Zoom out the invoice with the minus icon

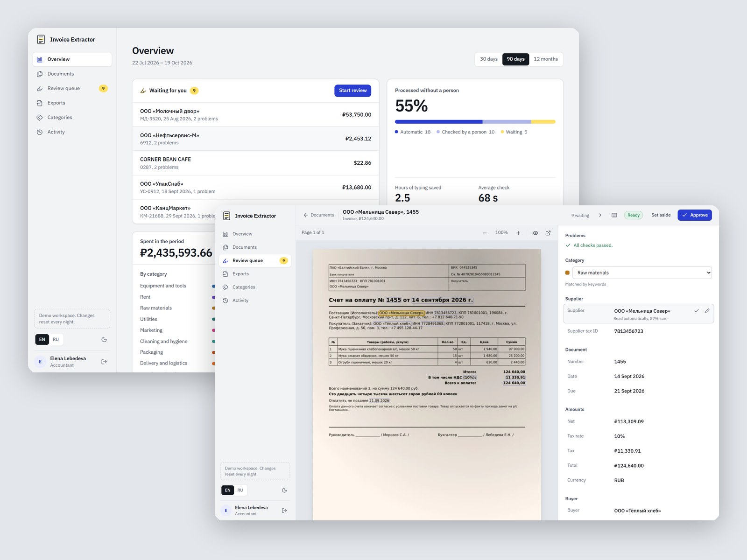(x=485, y=233)
